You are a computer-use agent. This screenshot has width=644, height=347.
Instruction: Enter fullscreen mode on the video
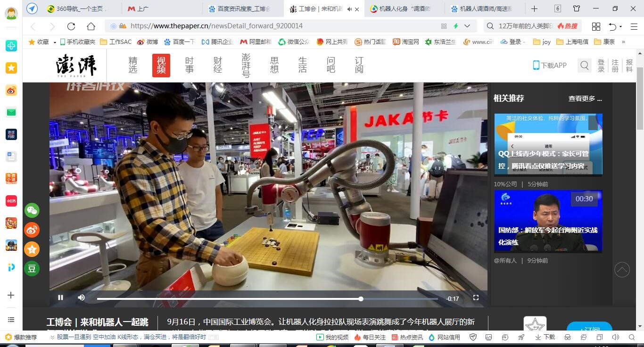476,297
